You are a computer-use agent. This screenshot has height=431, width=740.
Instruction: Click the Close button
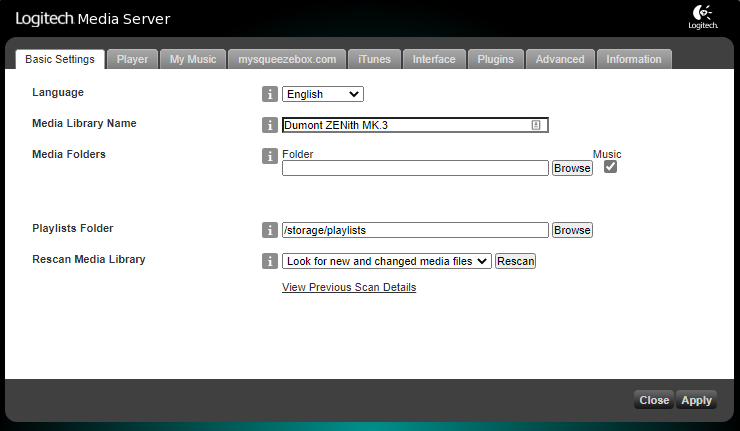coord(654,400)
